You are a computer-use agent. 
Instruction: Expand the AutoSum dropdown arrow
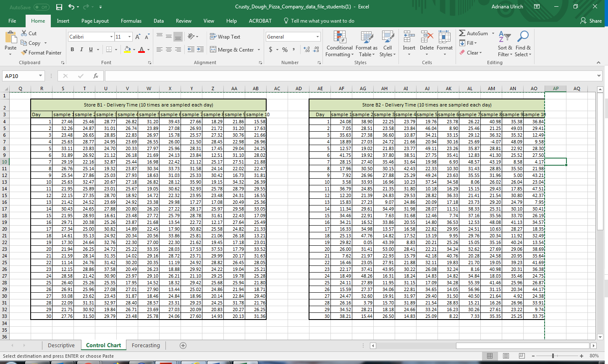493,34
